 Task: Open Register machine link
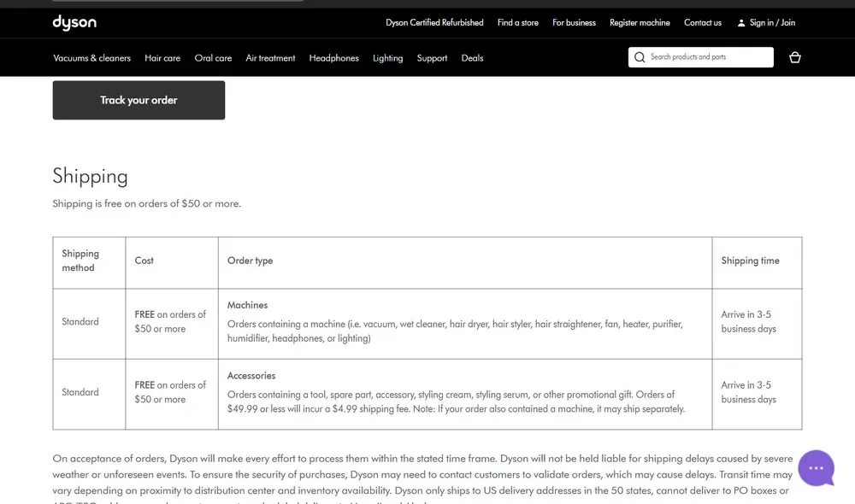(640, 22)
